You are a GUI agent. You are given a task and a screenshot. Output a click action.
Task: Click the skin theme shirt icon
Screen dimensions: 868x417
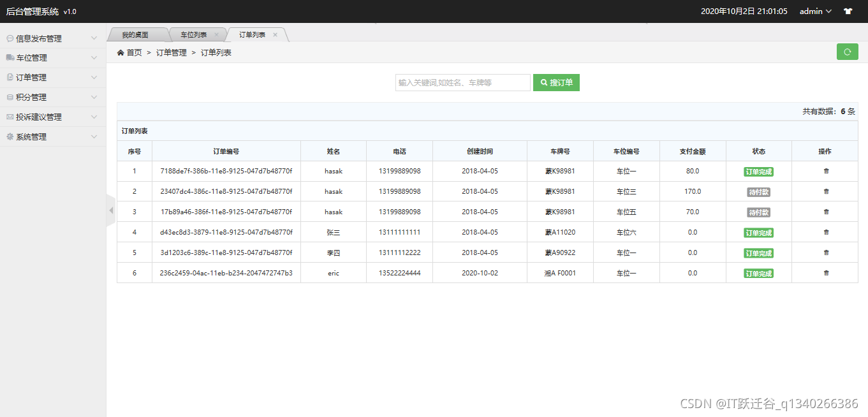tap(848, 11)
